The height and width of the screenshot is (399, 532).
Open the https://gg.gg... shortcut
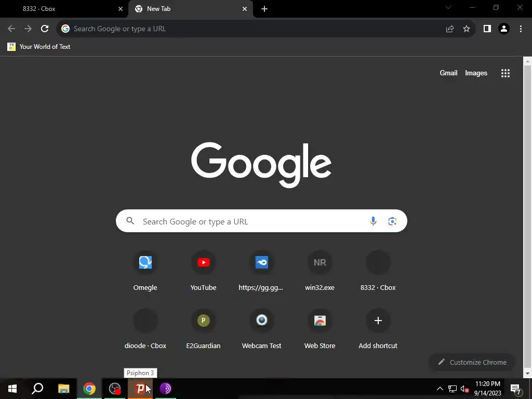click(x=262, y=271)
